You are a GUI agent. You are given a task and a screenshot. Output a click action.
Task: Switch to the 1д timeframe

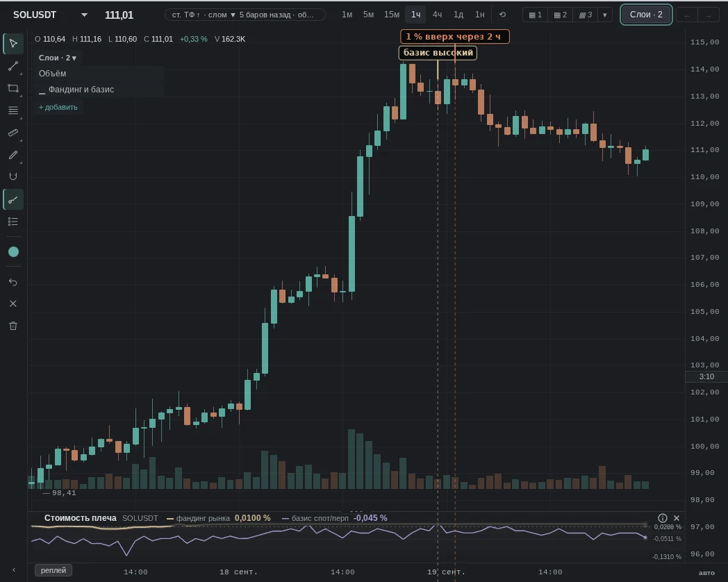(x=458, y=15)
